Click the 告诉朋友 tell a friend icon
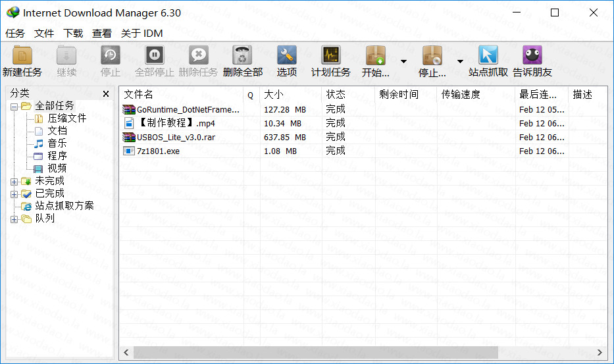 [x=532, y=55]
